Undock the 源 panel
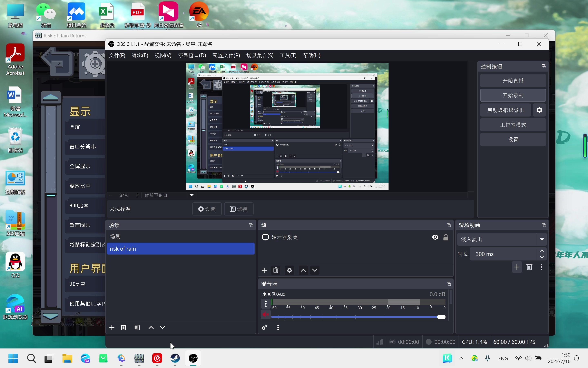588x368 pixels. [449, 225]
